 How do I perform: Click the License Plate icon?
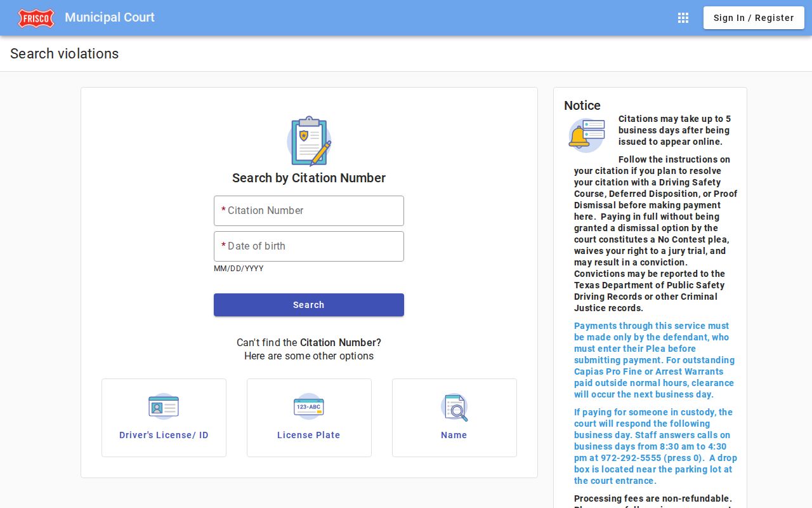pyautogui.click(x=309, y=406)
